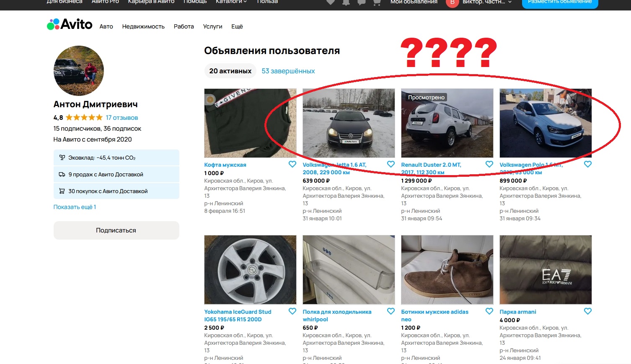Open Парка armani listing title
The width and height of the screenshot is (631, 364).
(x=518, y=312)
